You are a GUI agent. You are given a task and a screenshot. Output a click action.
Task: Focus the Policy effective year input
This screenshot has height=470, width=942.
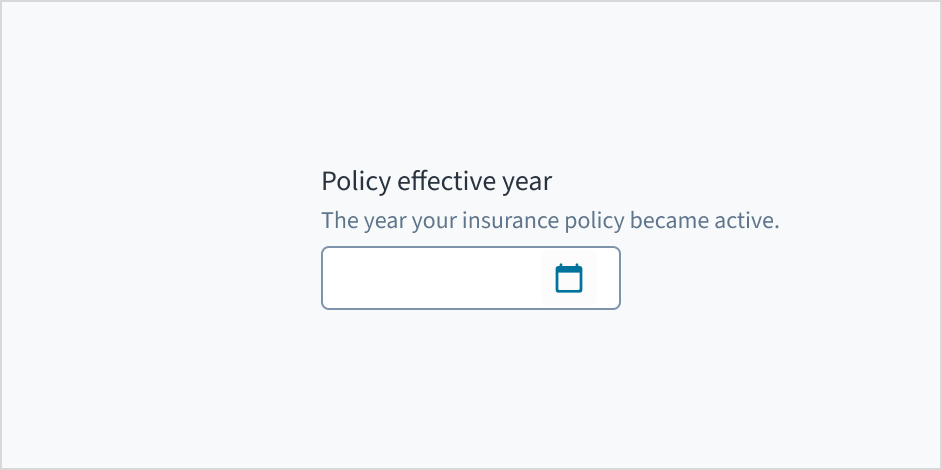pos(432,278)
